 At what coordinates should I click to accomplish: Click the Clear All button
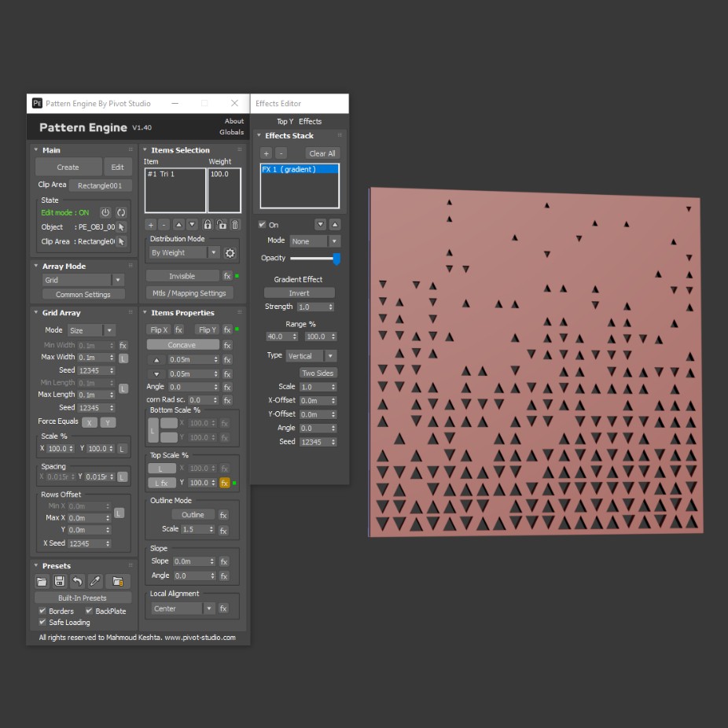(322, 153)
